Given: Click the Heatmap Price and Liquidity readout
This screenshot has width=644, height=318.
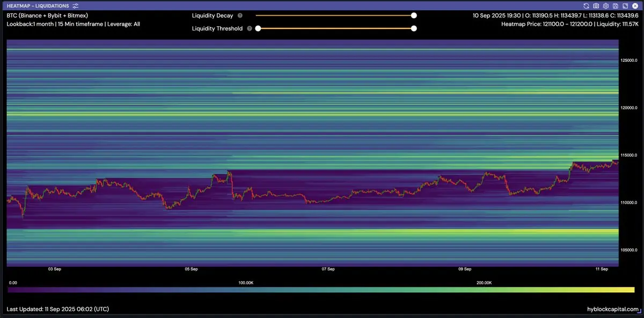Looking at the screenshot, I should [x=569, y=24].
